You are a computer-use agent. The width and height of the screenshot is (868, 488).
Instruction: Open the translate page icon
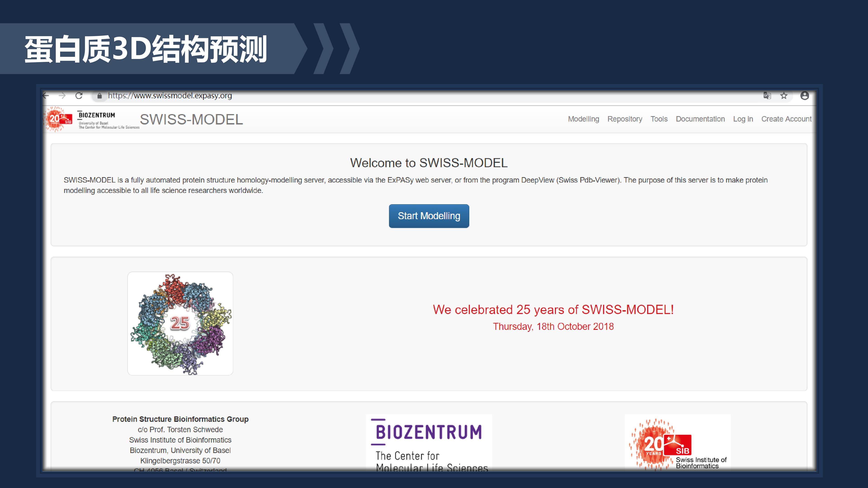tap(767, 96)
